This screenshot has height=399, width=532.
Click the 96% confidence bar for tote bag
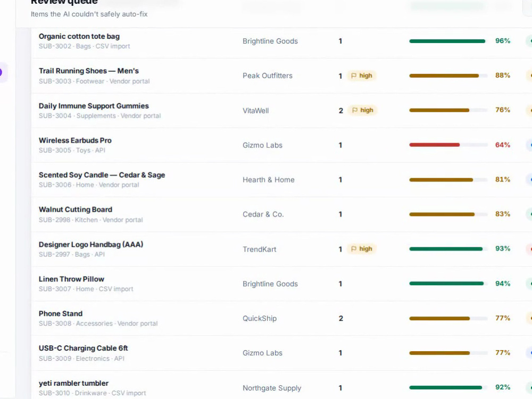click(x=448, y=41)
